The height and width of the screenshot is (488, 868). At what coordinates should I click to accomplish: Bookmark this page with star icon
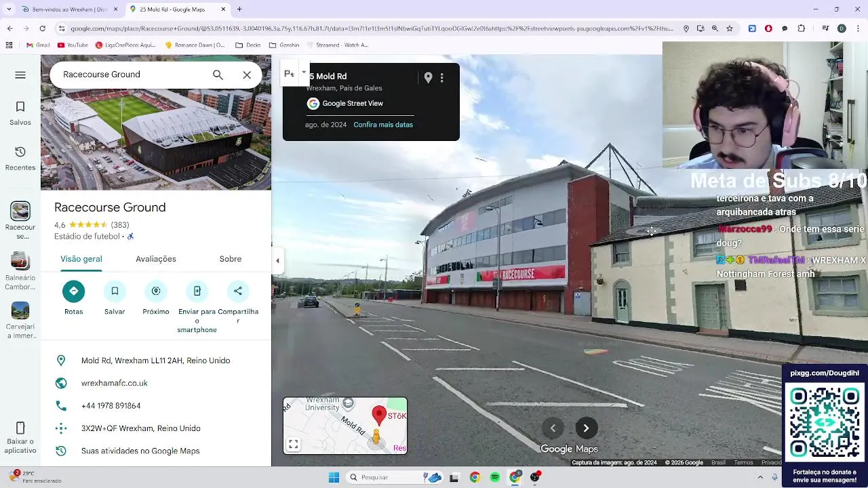click(x=730, y=28)
